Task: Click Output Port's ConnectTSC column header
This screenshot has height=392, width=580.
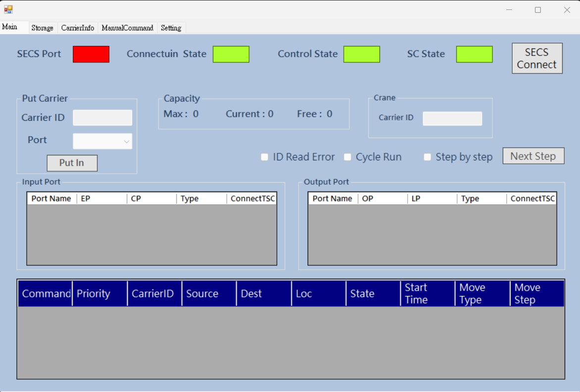Action: 531,198
